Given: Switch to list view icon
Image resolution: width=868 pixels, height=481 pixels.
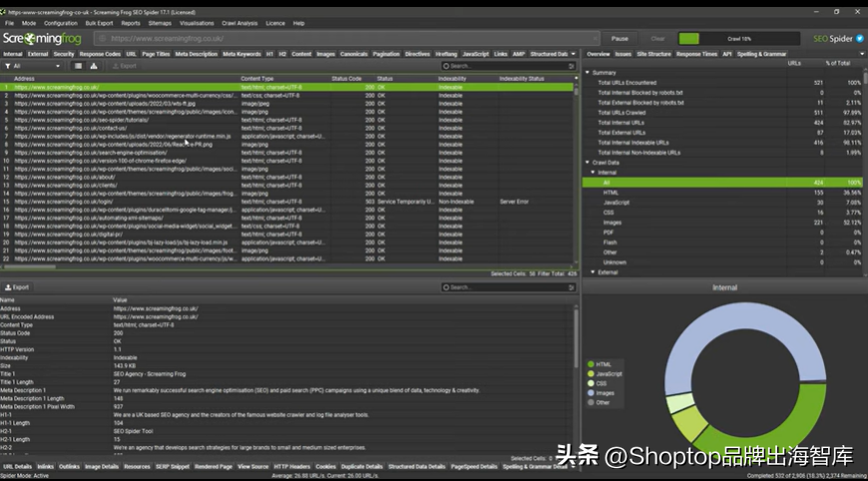Looking at the screenshot, I should click(78, 66).
